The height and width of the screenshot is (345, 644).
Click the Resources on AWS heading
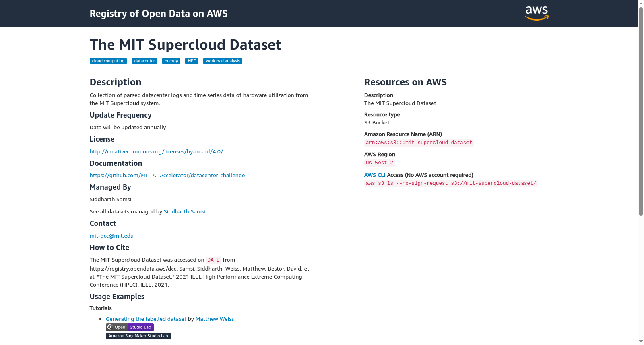[x=405, y=82]
